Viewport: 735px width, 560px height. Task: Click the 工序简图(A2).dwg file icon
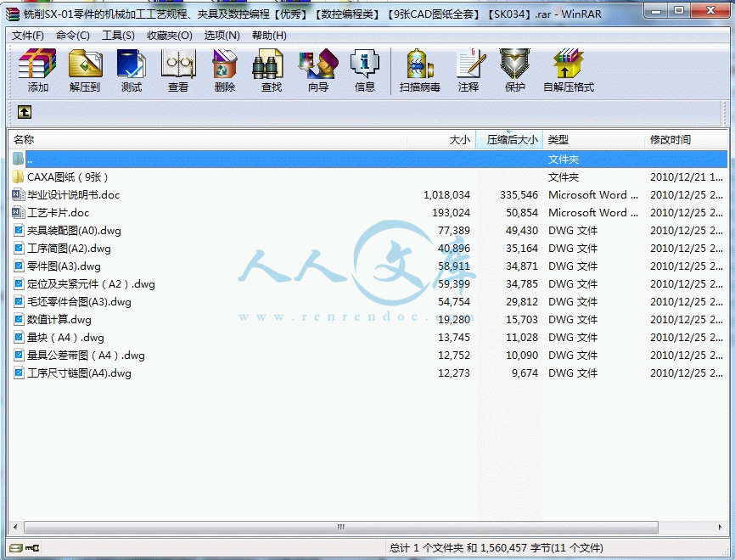tap(19, 249)
